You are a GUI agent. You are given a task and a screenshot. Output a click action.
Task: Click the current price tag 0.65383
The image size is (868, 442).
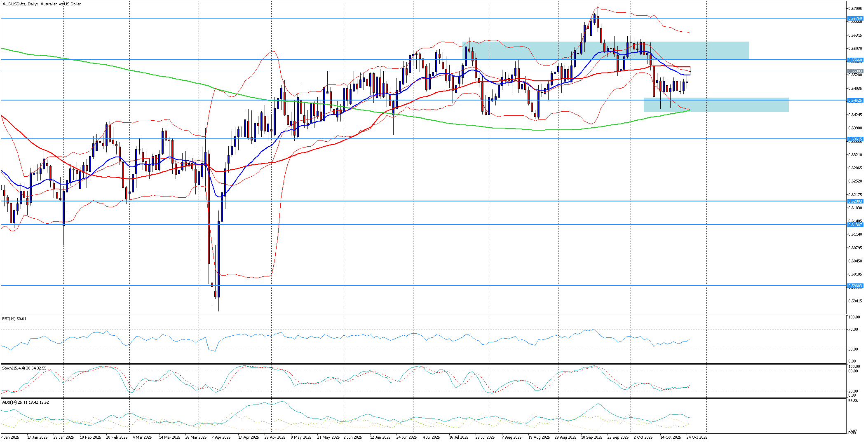pyautogui.click(x=854, y=71)
